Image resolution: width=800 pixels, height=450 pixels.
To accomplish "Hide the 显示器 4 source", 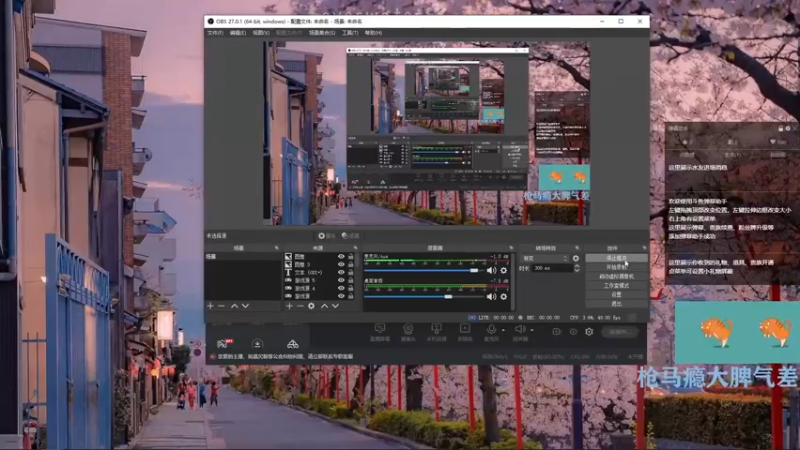I will pos(341,288).
